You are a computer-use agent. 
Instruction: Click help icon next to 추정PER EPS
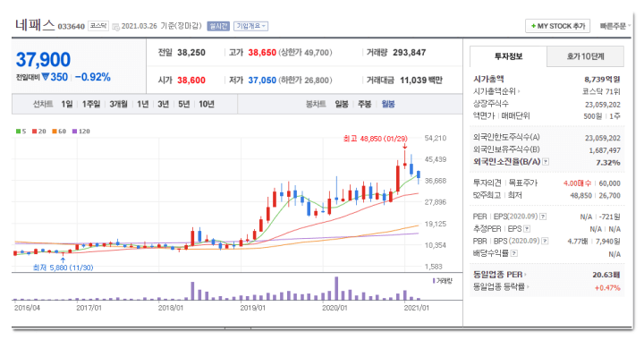[x=527, y=229]
